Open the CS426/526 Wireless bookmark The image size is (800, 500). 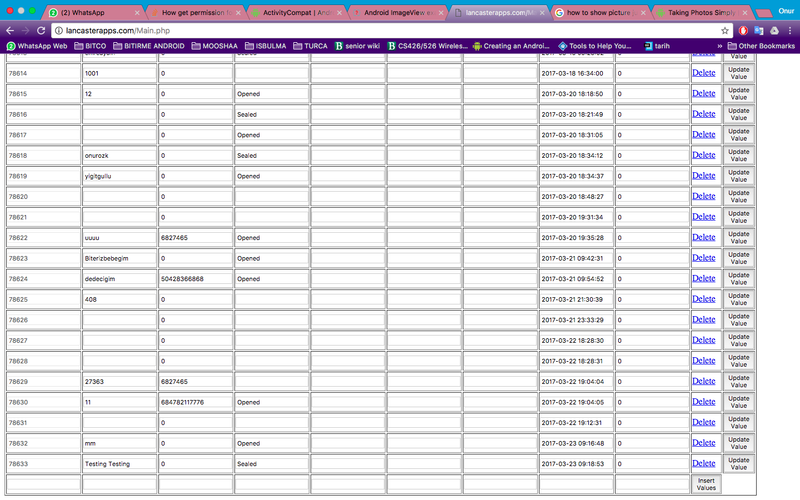[428, 46]
